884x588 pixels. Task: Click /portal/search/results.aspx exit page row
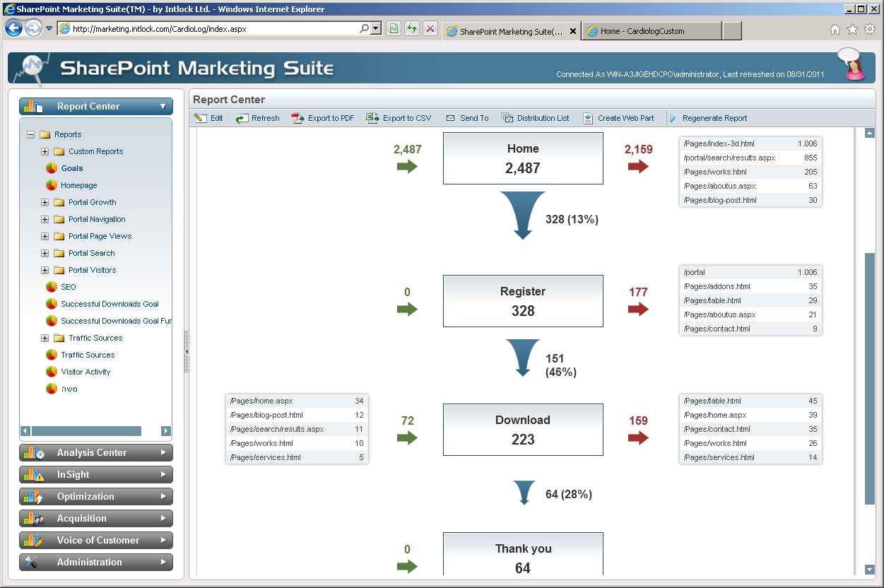coord(750,158)
